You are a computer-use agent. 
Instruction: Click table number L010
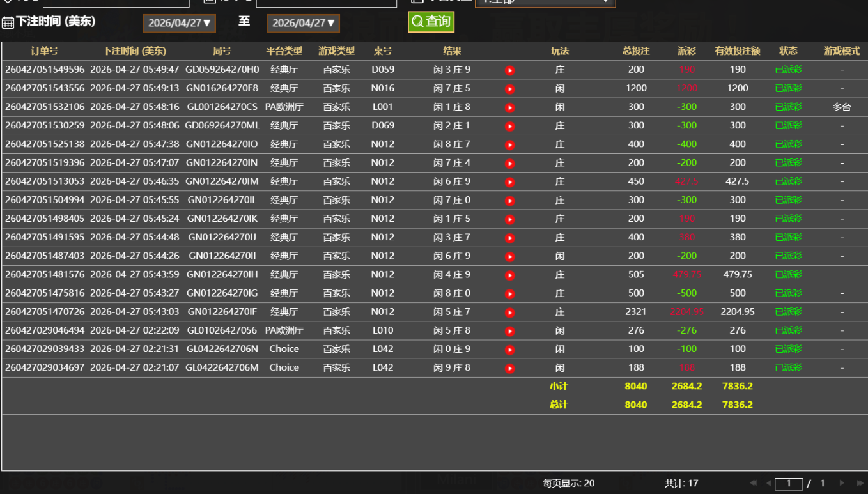coord(383,330)
